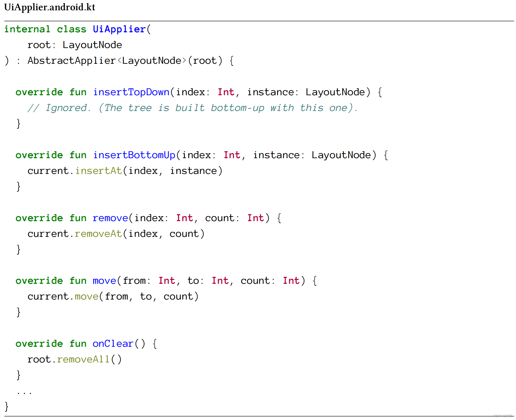Click the 'remove' function name declaration
The width and height of the screenshot is (516, 420).
(x=110, y=218)
